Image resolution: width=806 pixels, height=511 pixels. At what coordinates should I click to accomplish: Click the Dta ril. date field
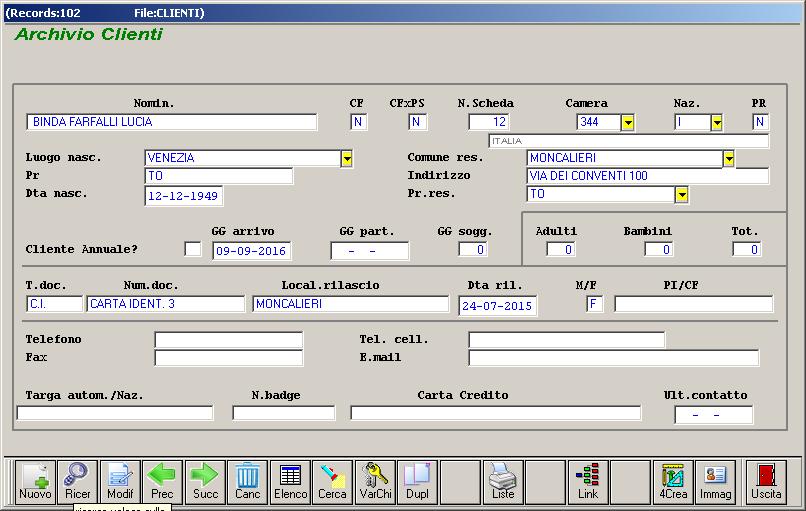click(498, 305)
